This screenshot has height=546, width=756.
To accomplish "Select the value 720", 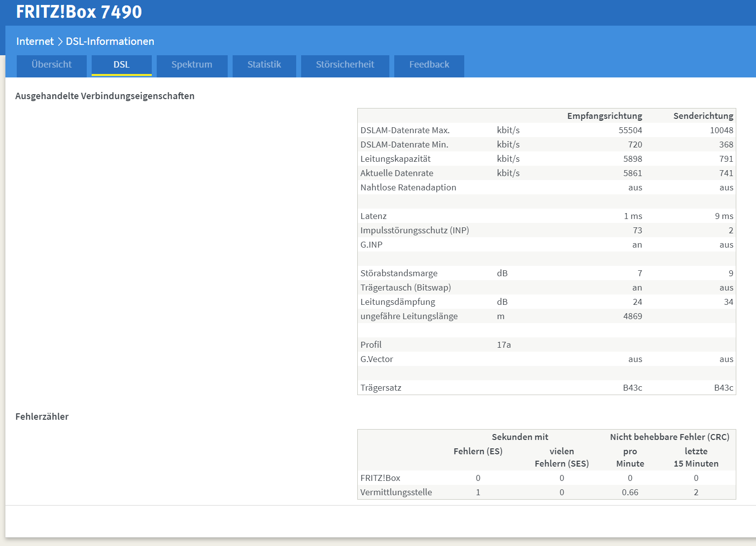I will [x=635, y=145].
